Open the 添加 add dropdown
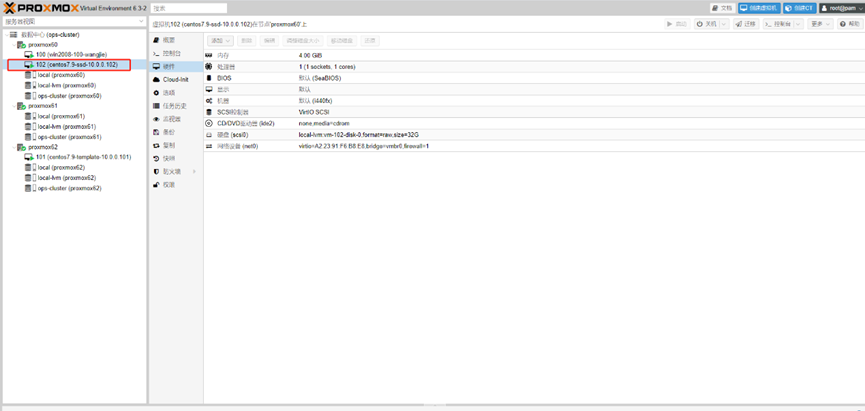This screenshot has width=865, height=411. point(221,41)
